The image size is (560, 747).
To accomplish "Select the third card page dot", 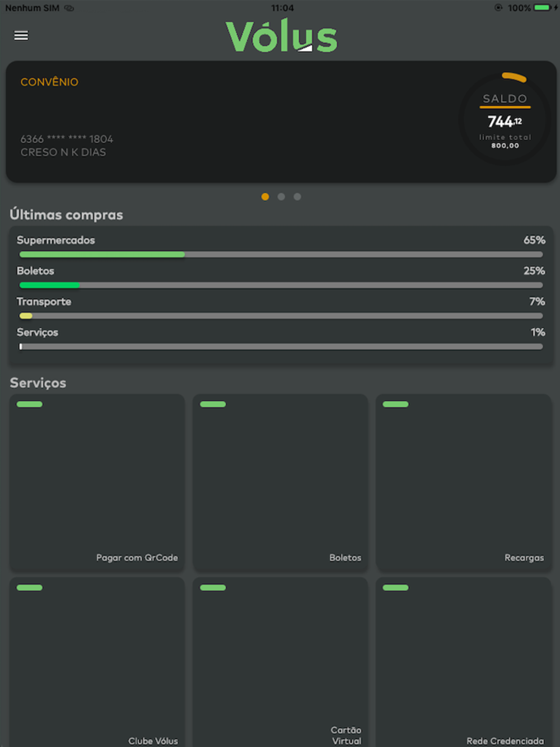I will pyautogui.click(x=297, y=197).
